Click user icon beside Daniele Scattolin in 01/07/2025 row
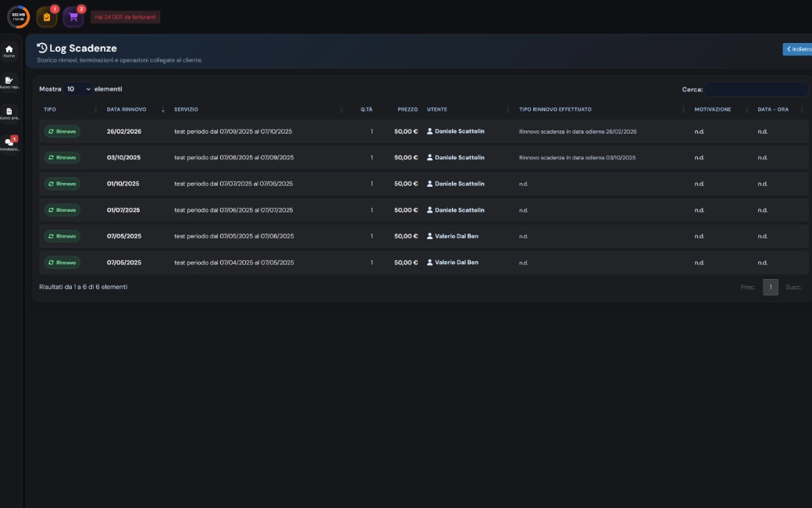 click(x=429, y=210)
